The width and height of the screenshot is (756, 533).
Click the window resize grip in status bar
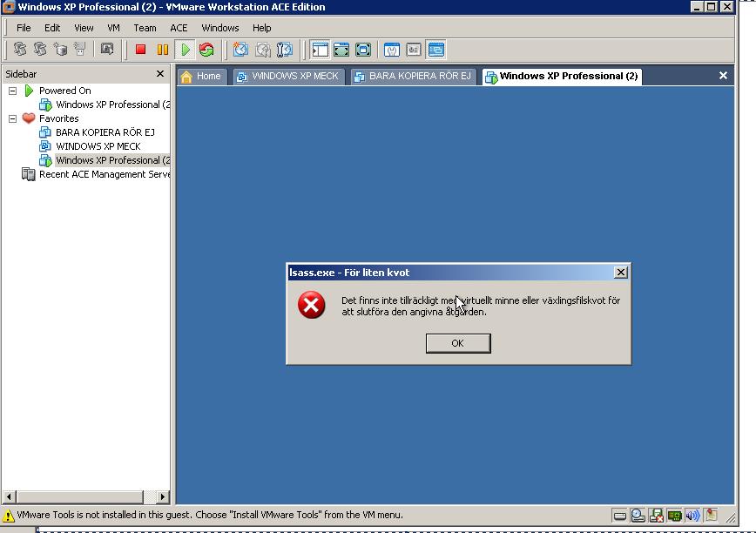[731, 517]
